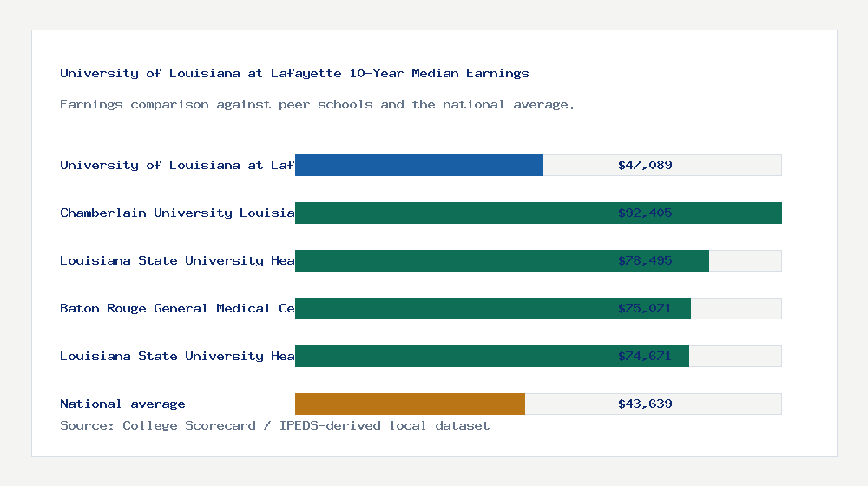This screenshot has width=868, height=486.
Task: Select the $43,639 value
Action: pyautogui.click(x=645, y=404)
